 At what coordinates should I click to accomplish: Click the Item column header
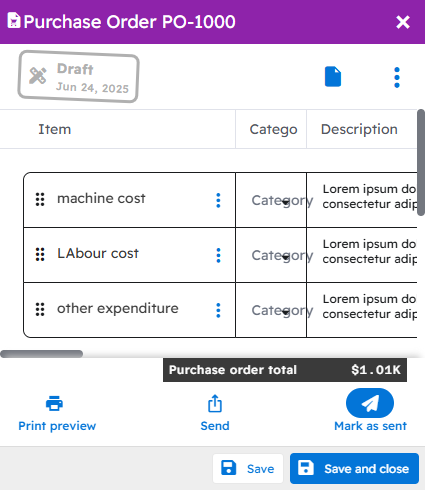click(55, 129)
